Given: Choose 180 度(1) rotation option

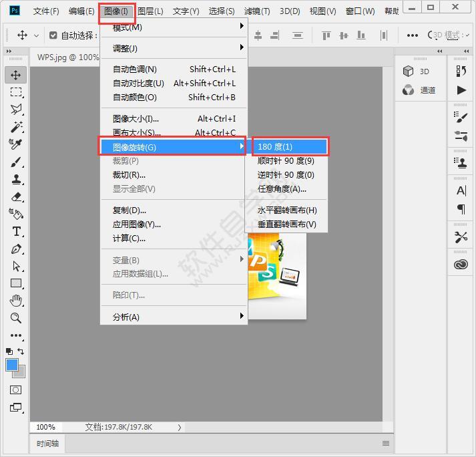Looking at the screenshot, I should [x=289, y=146].
